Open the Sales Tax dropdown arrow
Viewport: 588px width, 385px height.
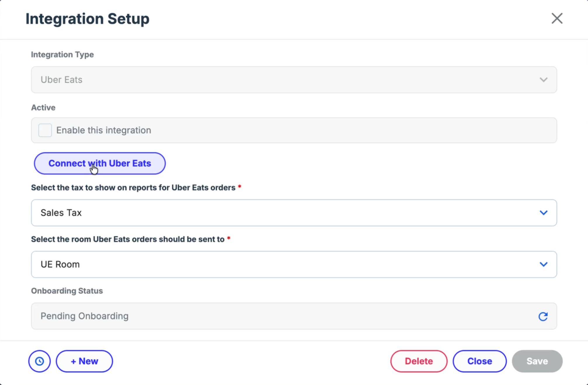(543, 213)
